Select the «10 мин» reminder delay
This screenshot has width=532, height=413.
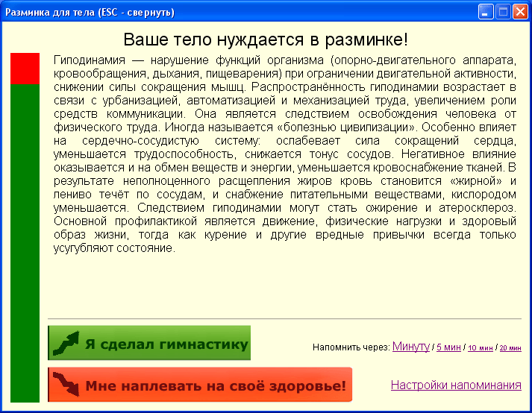click(x=480, y=347)
